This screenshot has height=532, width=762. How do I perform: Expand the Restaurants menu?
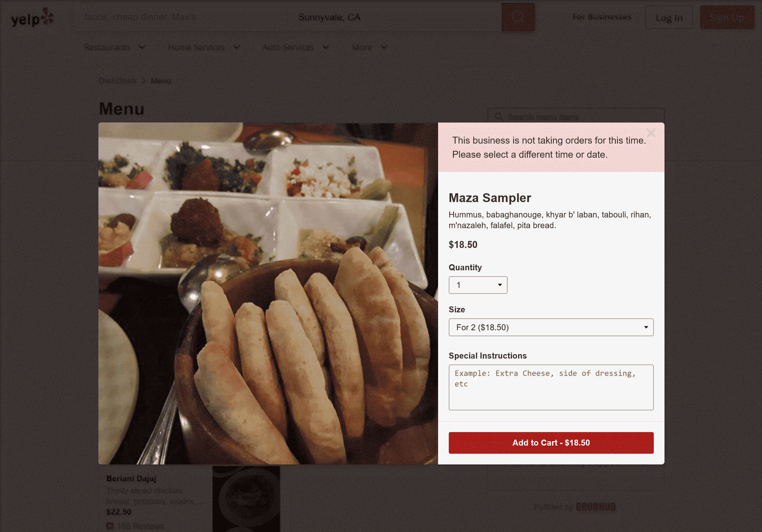click(114, 47)
